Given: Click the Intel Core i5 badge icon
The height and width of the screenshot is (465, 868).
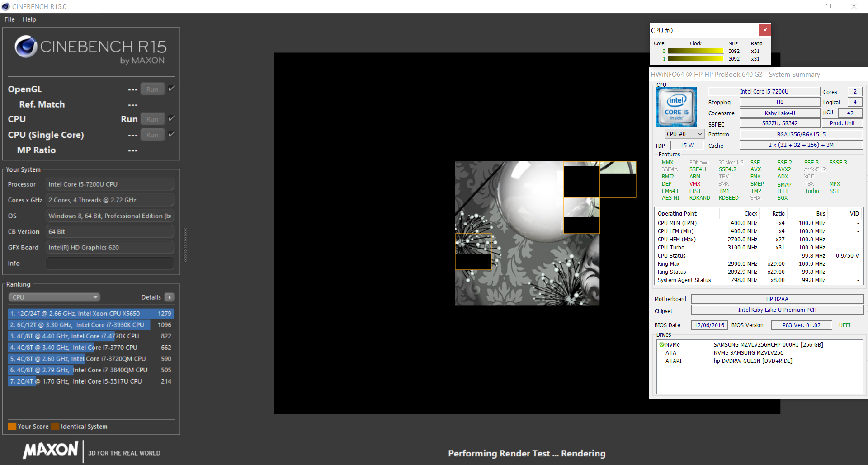Looking at the screenshot, I should [676, 107].
